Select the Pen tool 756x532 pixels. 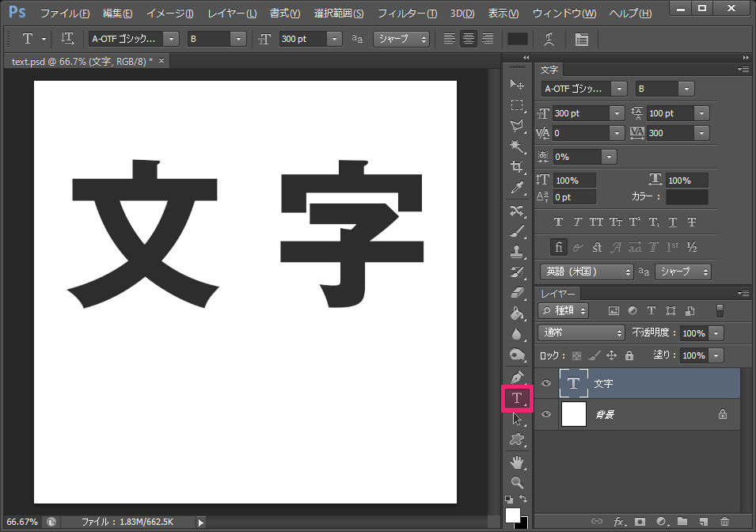[517, 376]
